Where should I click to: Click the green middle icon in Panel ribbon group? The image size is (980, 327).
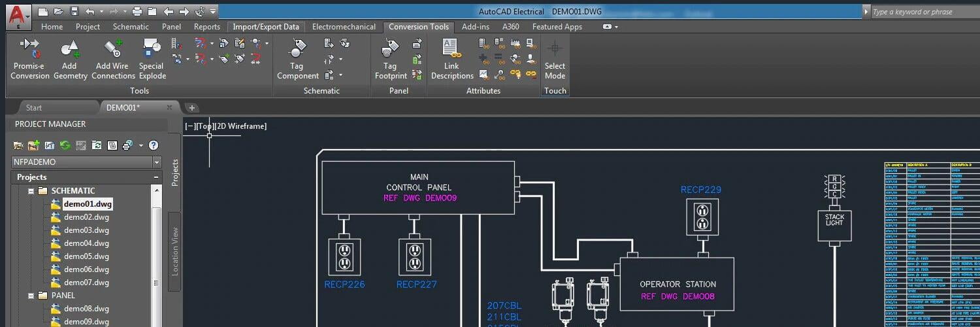tap(417, 60)
